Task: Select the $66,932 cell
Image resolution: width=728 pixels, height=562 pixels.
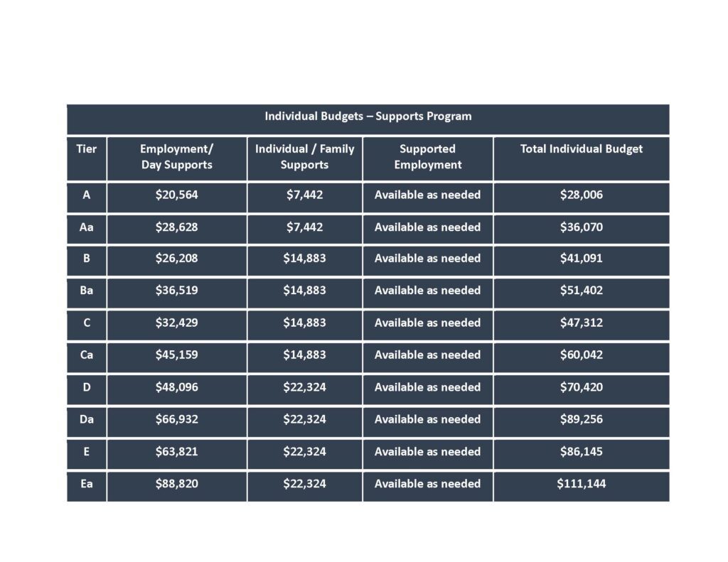Action: 176,419
